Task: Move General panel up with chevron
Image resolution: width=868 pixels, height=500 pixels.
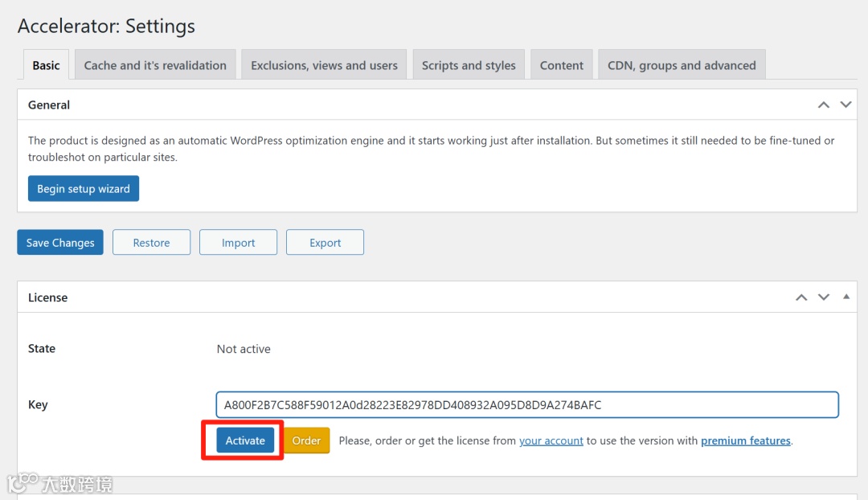Action: [824, 105]
